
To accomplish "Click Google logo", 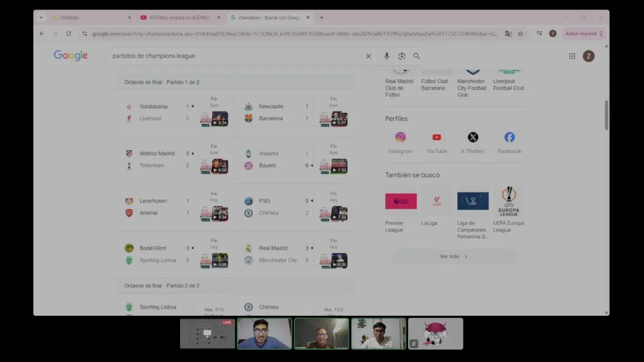I will coord(71,56).
